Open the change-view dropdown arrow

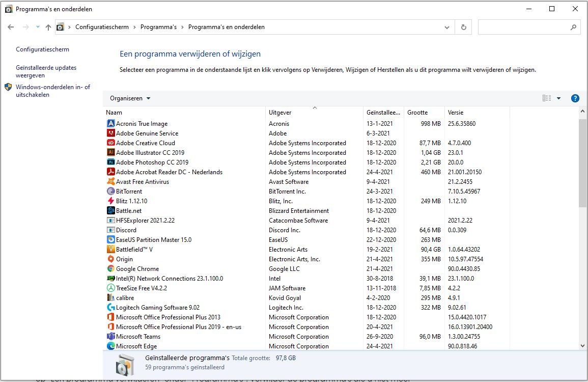tap(558, 98)
